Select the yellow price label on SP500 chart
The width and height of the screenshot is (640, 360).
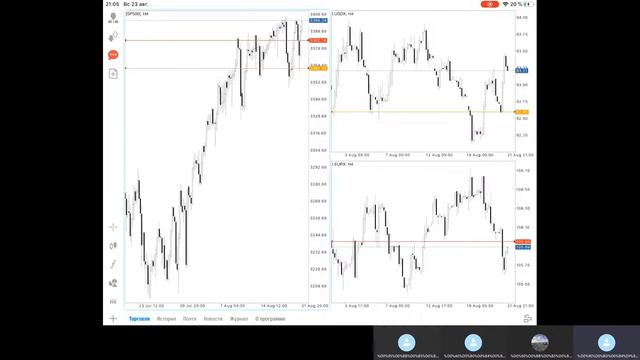pos(318,68)
